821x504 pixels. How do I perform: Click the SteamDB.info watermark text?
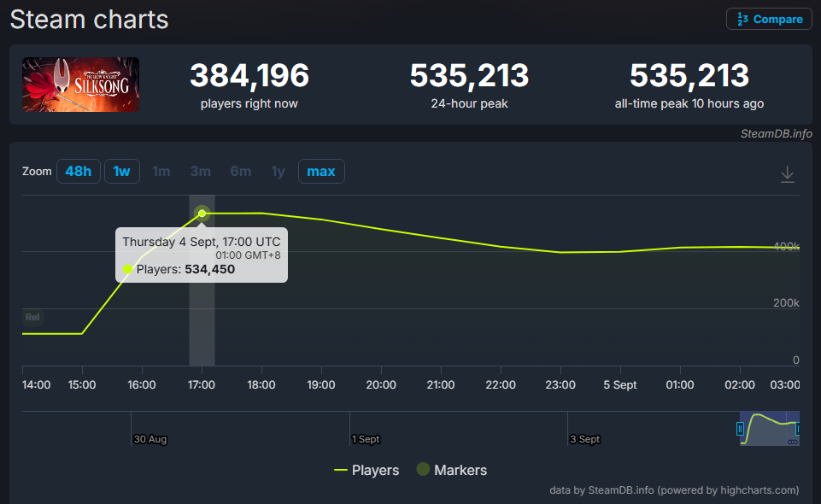(x=776, y=134)
